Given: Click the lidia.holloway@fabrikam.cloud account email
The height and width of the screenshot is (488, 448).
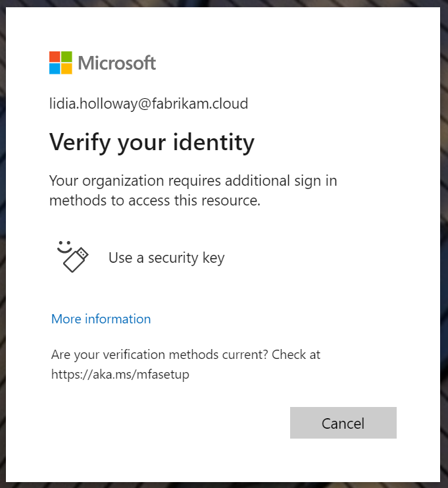Looking at the screenshot, I should click(148, 103).
